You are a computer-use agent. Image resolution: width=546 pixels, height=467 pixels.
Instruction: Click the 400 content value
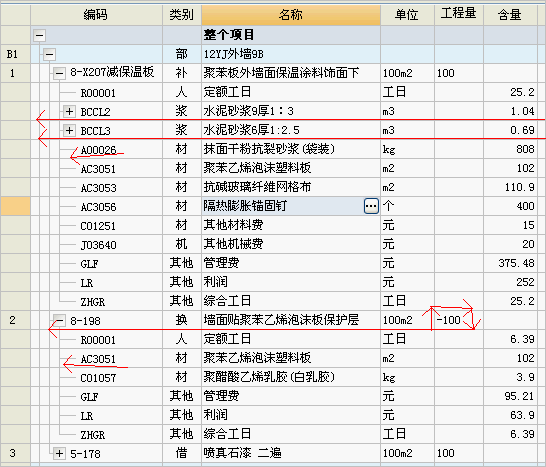point(510,206)
